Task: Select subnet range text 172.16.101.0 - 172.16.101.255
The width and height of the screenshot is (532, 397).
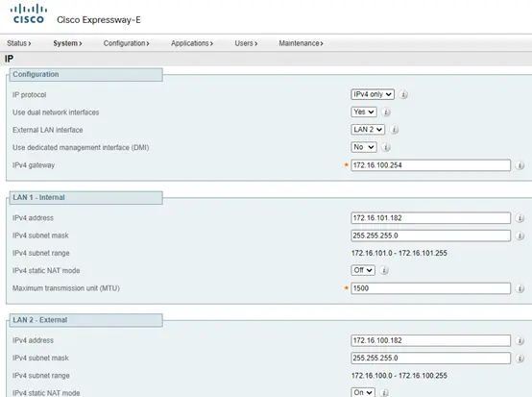Action: tap(399, 253)
